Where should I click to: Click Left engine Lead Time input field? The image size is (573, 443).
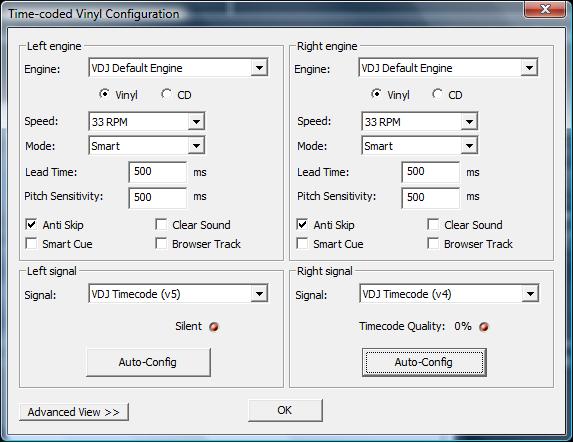[x=158, y=172]
